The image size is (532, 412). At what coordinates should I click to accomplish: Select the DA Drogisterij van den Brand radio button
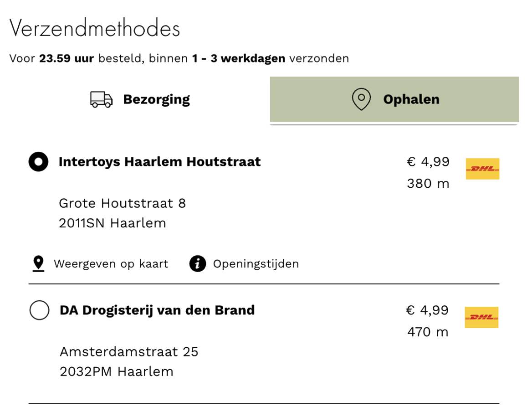point(39,310)
